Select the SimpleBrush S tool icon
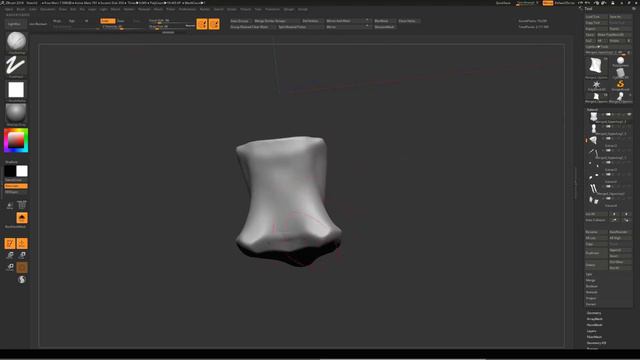 point(620,85)
